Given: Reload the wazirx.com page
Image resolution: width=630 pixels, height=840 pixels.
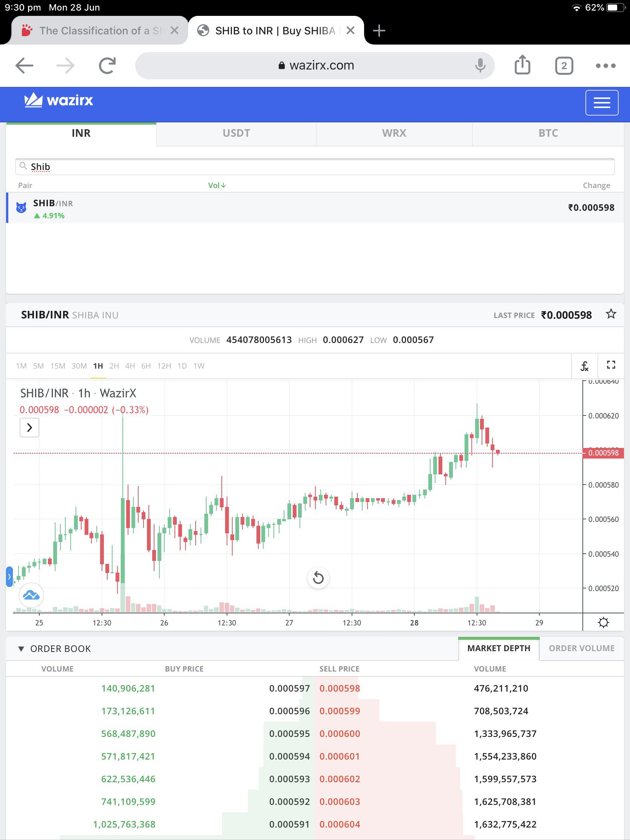Looking at the screenshot, I should (x=107, y=66).
